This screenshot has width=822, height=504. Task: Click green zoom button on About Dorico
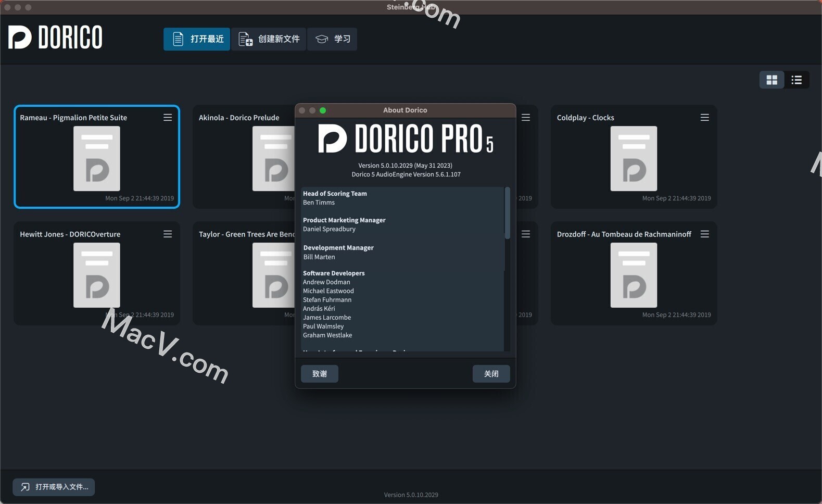pos(323,110)
